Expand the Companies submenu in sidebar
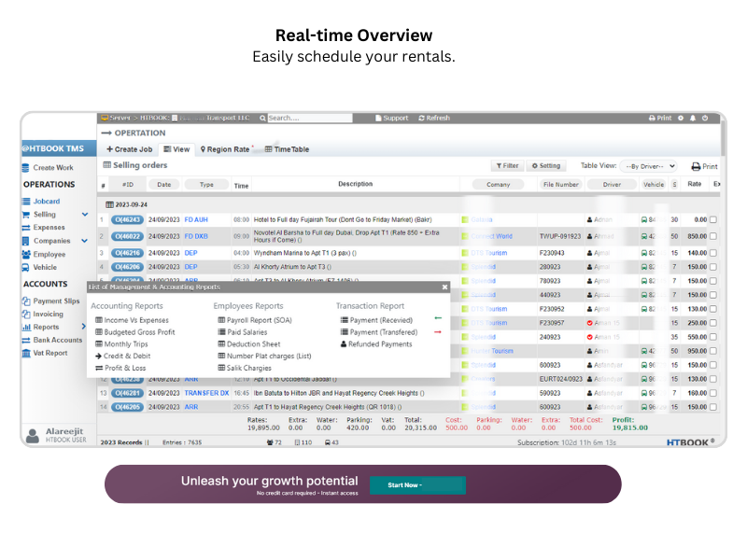 point(85,241)
